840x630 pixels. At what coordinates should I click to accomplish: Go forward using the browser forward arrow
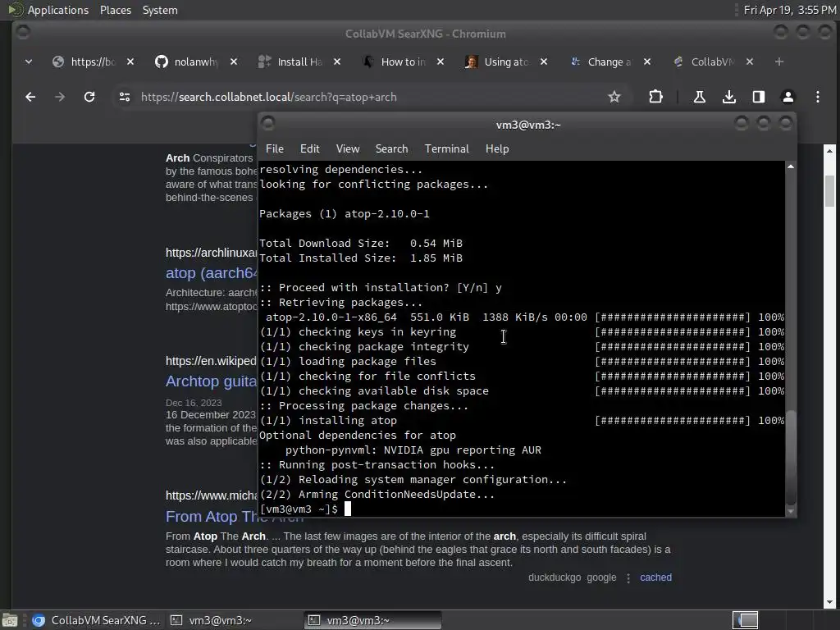(60, 97)
